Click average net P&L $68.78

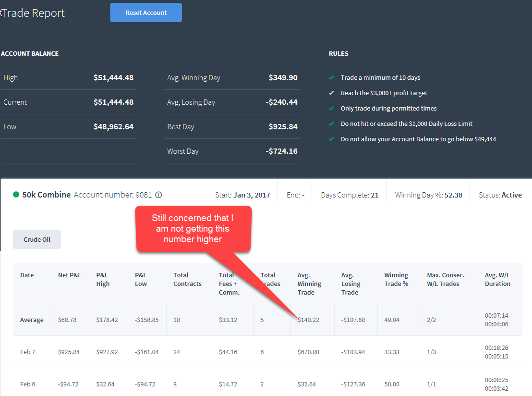click(x=67, y=320)
